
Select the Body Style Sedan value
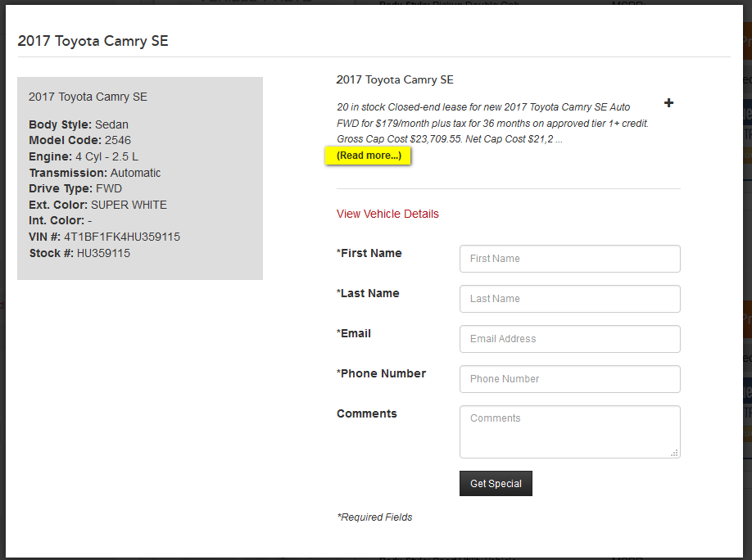(111, 124)
